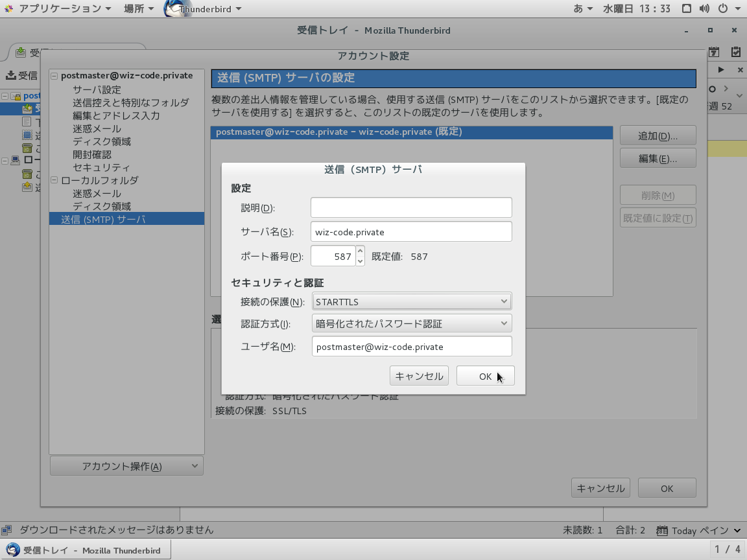Click the 編集(E)... button
747x560 pixels.
pyautogui.click(x=658, y=158)
